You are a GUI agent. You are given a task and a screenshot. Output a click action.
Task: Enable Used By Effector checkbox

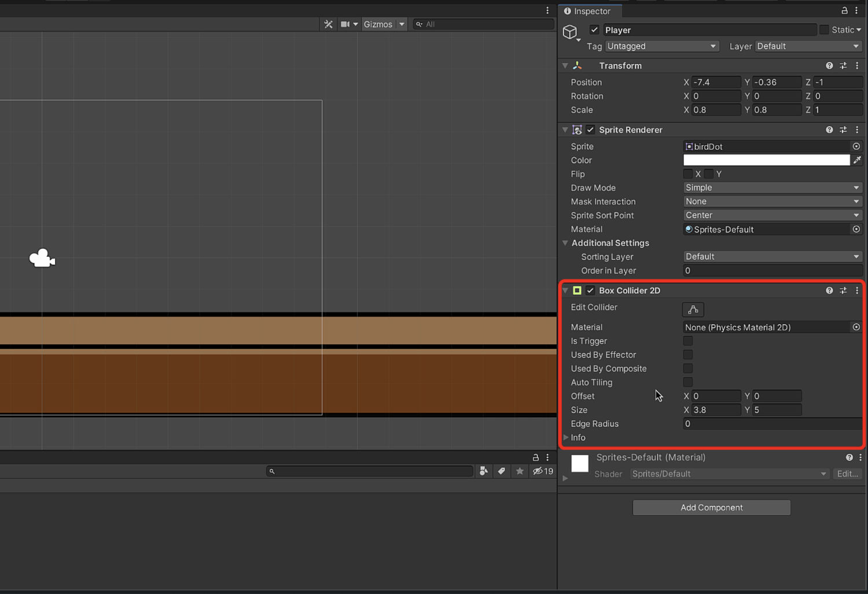[688, 355]
